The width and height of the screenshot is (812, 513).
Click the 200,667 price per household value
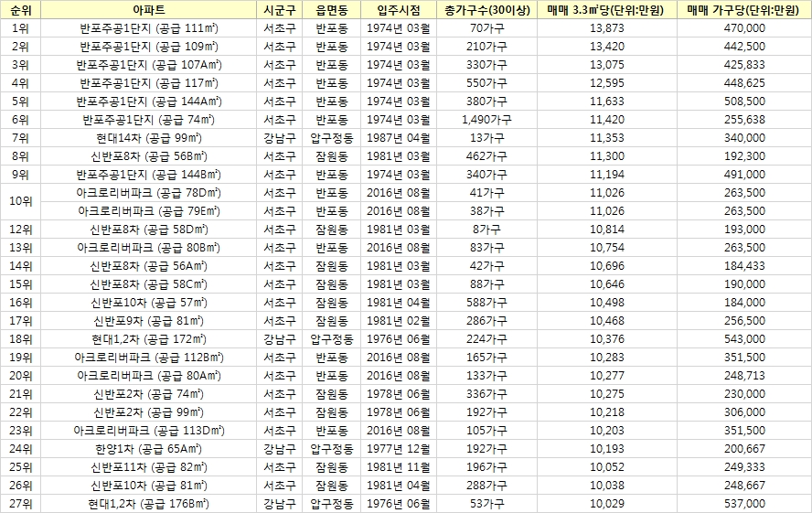pyautogui.click(x=744, y=449)
